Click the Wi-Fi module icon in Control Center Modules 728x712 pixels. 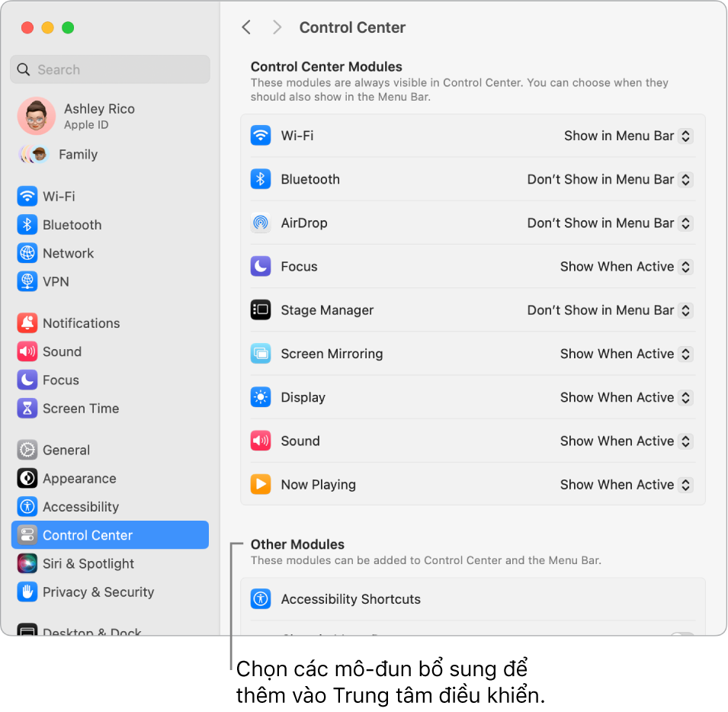tap(261, 136)
